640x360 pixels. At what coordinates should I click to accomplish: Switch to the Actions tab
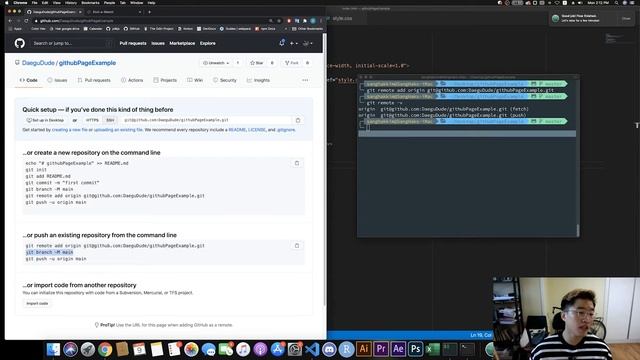click(x=132, y=80)
